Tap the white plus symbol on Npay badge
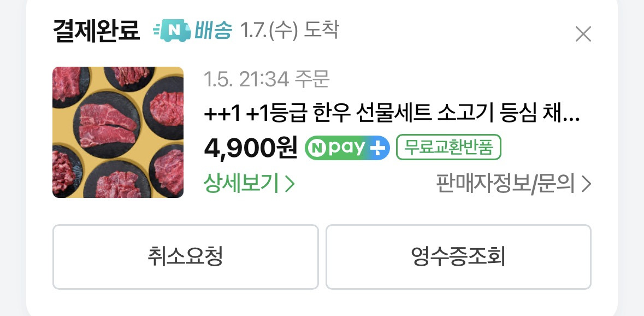Screen dimensions: 644x316 (377, 148)
